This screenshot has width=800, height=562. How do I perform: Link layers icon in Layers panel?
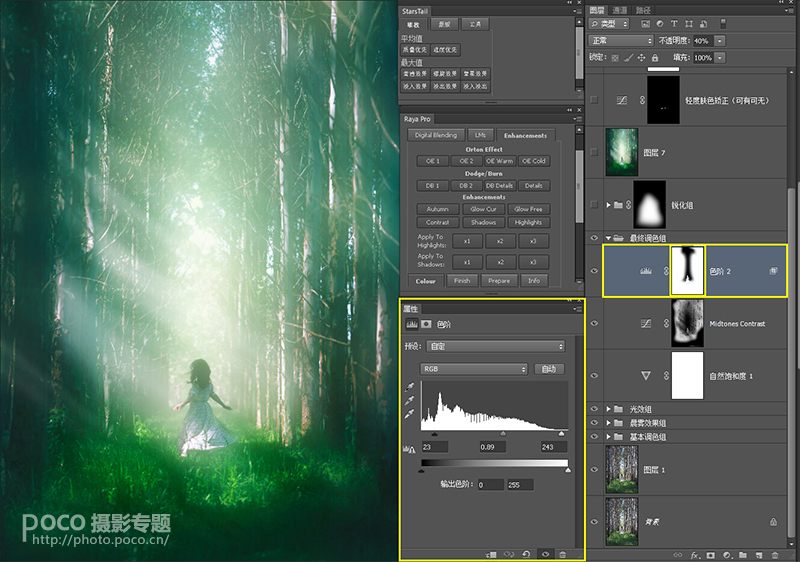coord(678,555)
